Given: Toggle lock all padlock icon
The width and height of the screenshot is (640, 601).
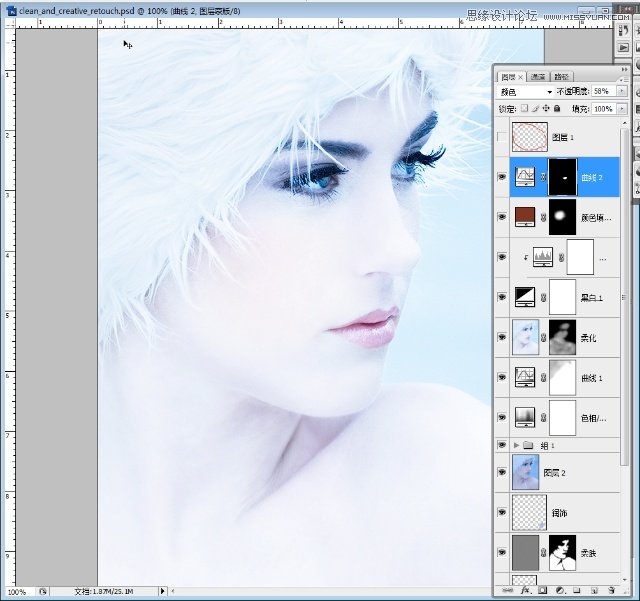Looking at the screenshot, I should tap(557, 108).
